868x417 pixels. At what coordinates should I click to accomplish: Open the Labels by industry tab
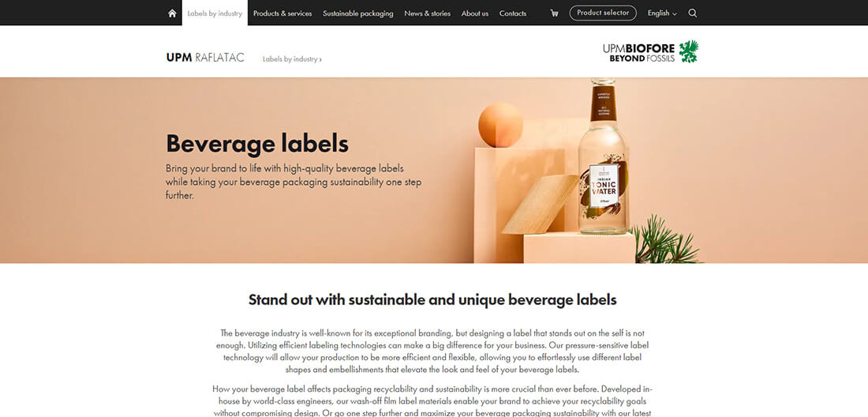(215, 13)
